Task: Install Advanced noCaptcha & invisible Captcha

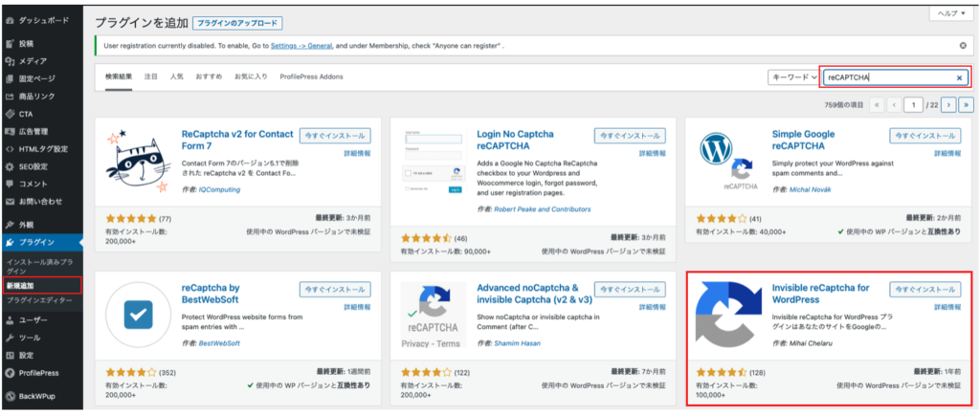Action: point(630,290)
